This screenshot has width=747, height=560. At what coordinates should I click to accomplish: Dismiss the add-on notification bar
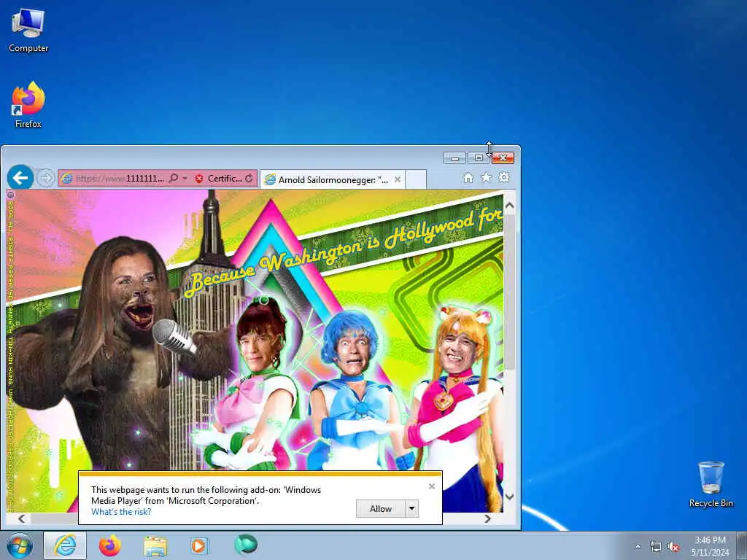pos(432,486)
